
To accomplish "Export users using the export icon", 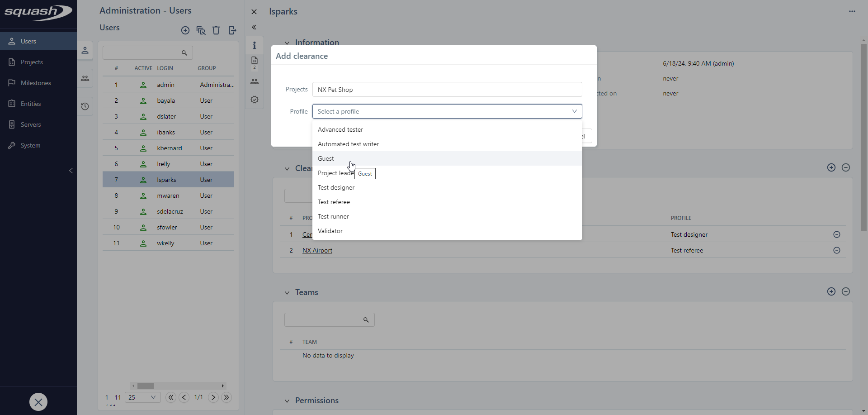I will pyautogui.click(x=232, y=30).
